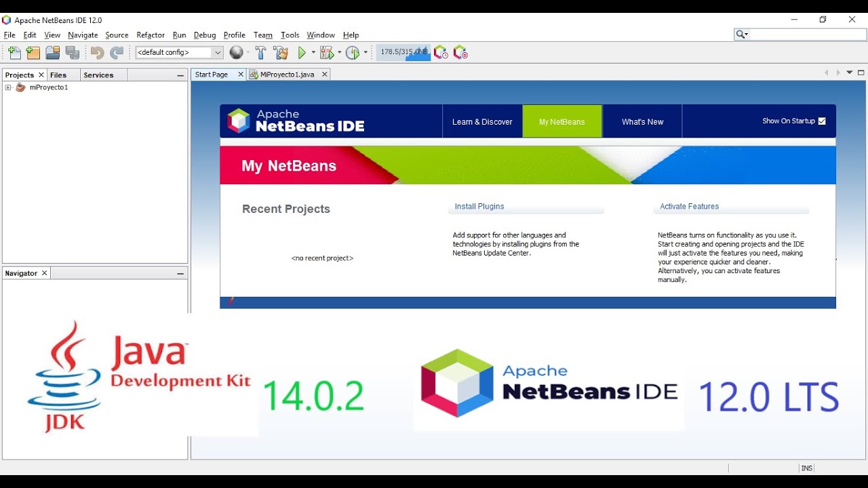Open the Edit menu
The width and height of the screenshot is (868, 488).
30,35
